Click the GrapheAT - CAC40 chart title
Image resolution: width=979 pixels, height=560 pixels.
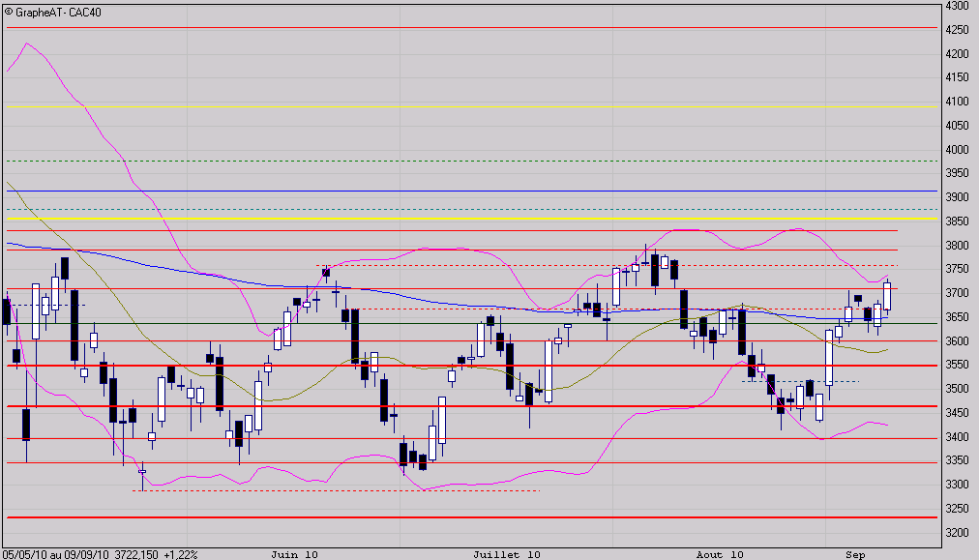coord(58,13)
